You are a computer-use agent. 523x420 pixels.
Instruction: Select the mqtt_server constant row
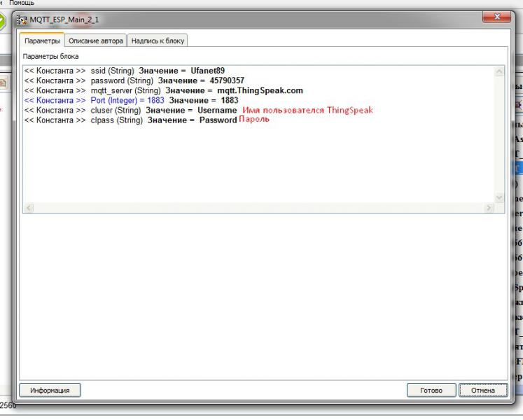click(163, 91)
